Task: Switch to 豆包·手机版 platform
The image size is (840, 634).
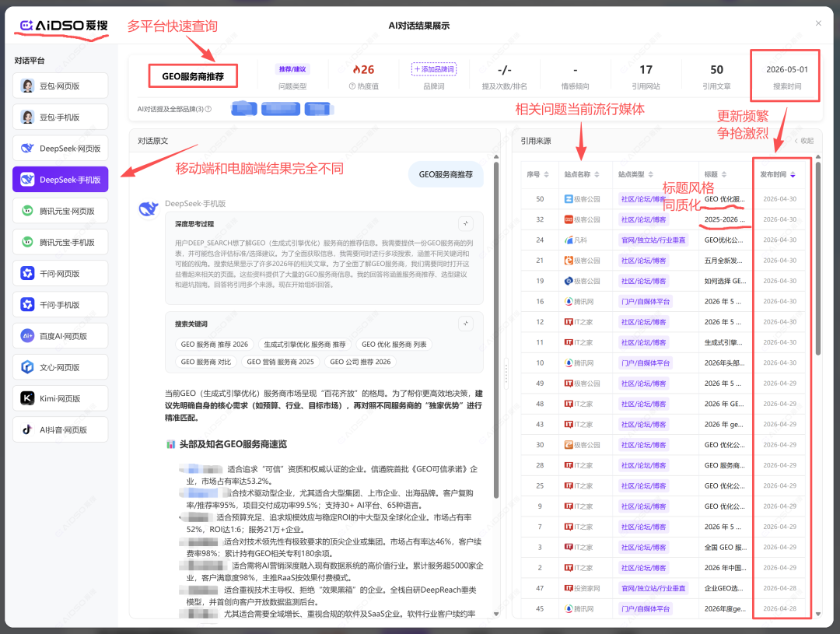Action: 60,117
